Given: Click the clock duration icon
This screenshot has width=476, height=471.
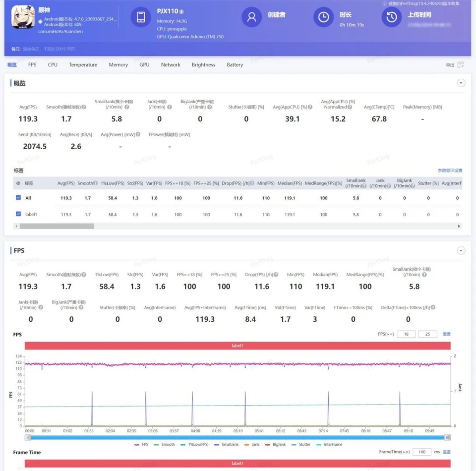Looking at the screenshot, I should coord(323,17).
